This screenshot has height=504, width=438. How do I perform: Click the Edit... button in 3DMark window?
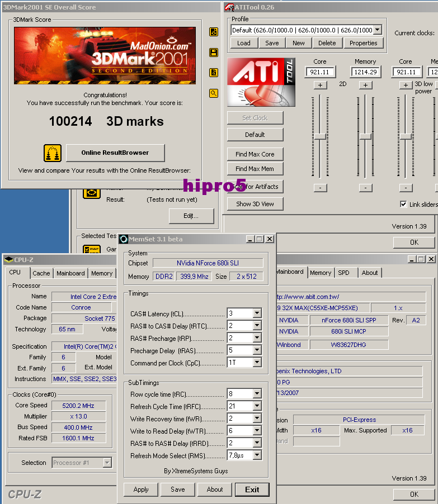pos(191,216)
